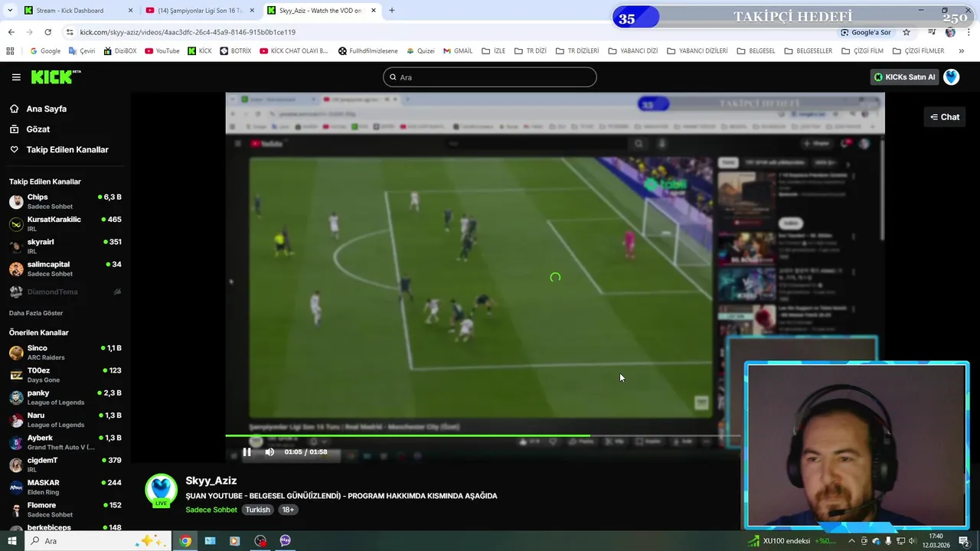Viewport: 980px width, 551px height.
Task: Open the Sinco recommended channel
Action: 65,353
